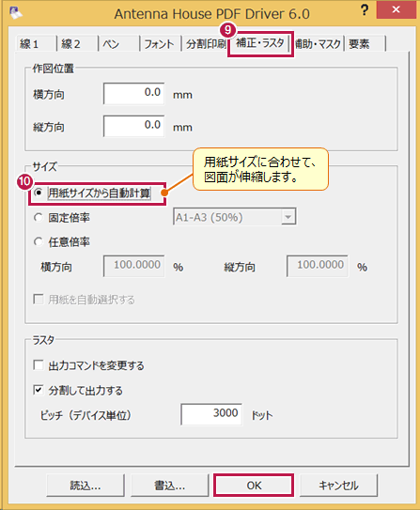Close the PDF Driver dialog

396,9
